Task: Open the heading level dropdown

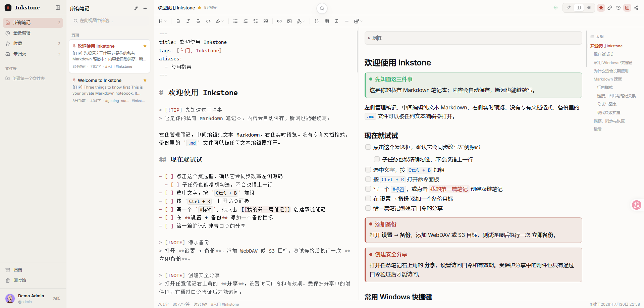Action: 162,21
